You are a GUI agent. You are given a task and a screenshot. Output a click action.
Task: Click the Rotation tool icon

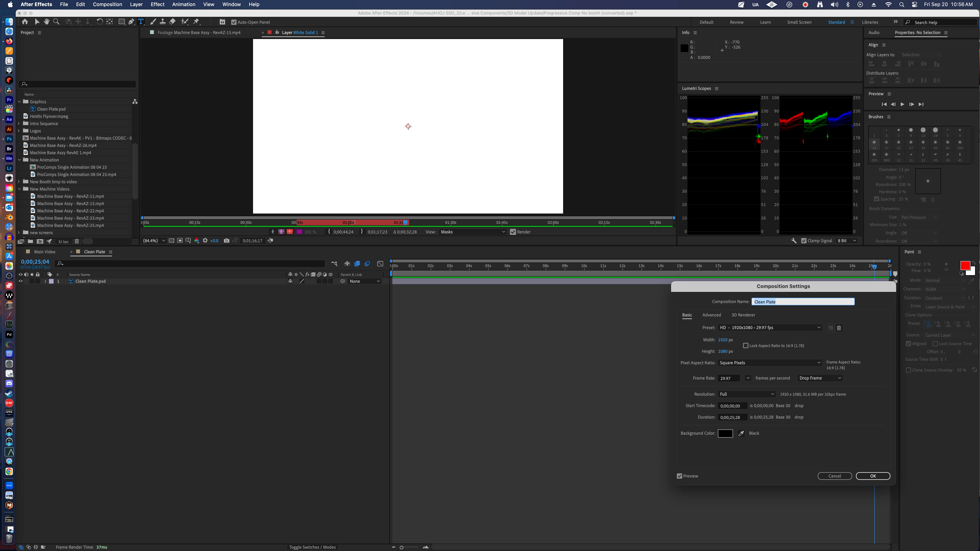(99, 22)
